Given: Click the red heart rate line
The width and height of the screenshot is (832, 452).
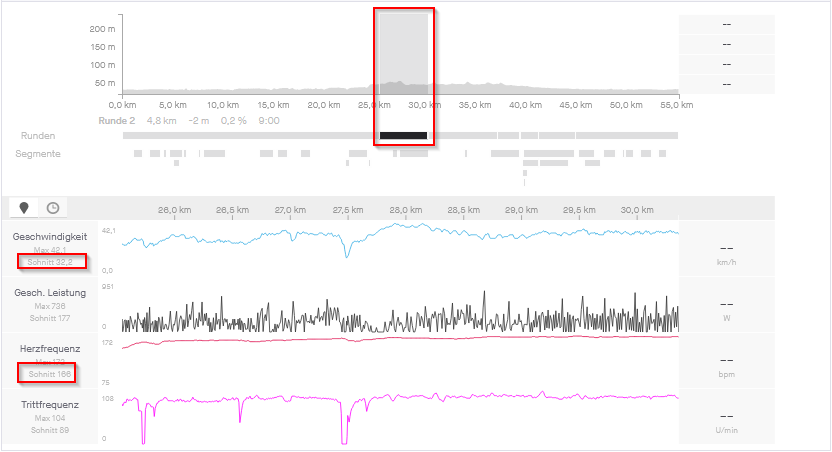Looking at the screenshot, I should [400, 340].
